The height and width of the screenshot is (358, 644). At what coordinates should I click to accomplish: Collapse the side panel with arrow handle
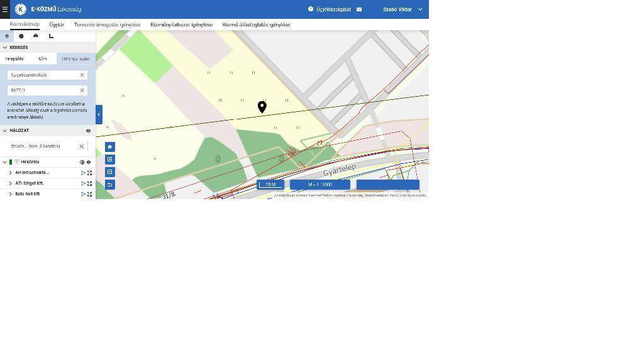pyautogui.click(x=99, y=114)
